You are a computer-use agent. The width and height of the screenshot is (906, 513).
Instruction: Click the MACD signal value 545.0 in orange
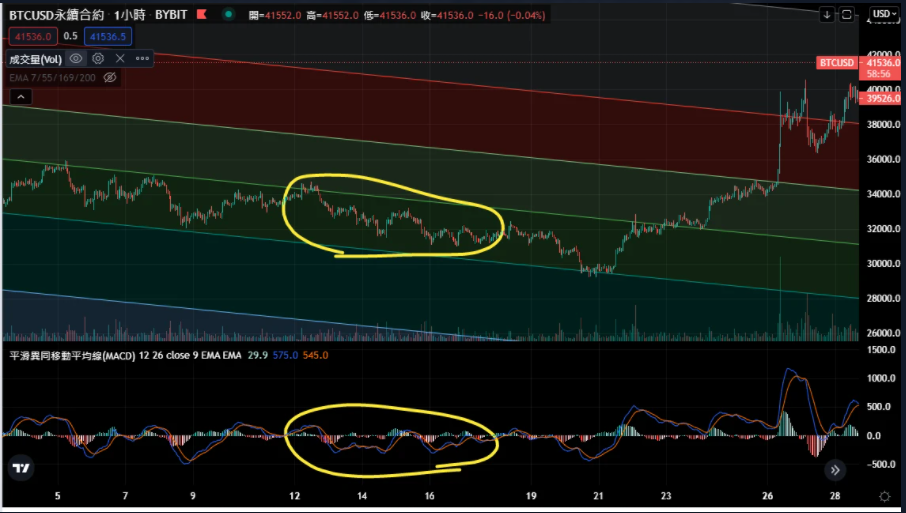315,355
